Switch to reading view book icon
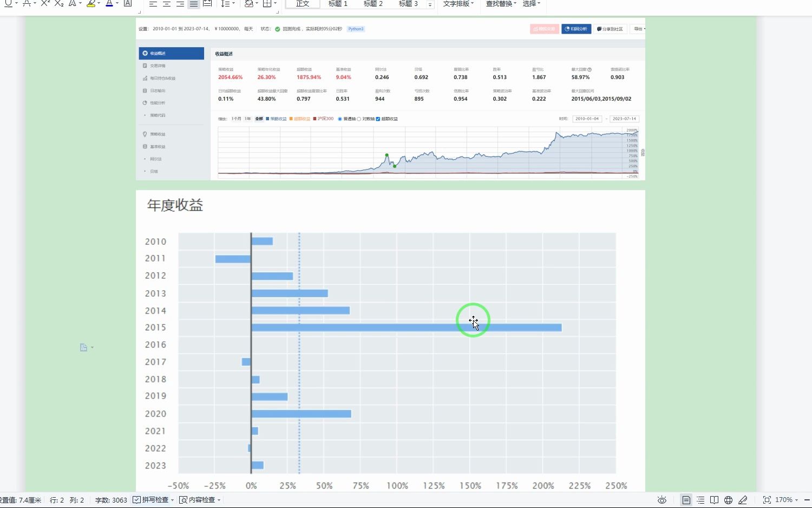The width and height of the screenshot is (812, 508). click(x=715, y=500)
